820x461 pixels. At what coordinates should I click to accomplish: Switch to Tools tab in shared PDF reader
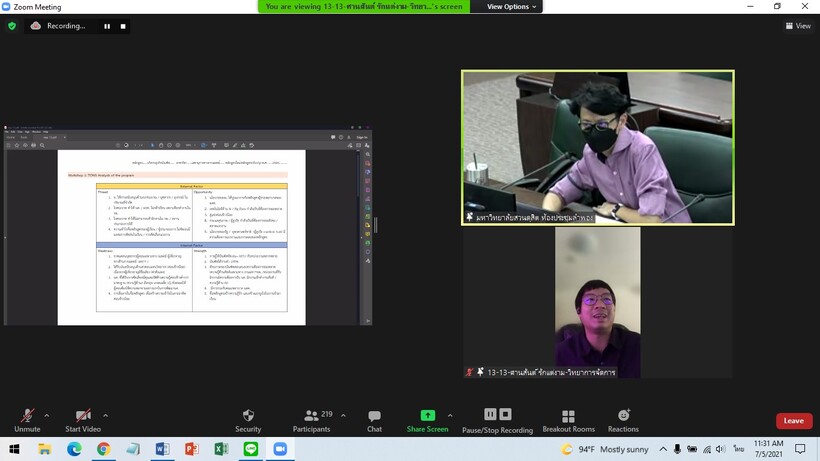tap(24, 137)
